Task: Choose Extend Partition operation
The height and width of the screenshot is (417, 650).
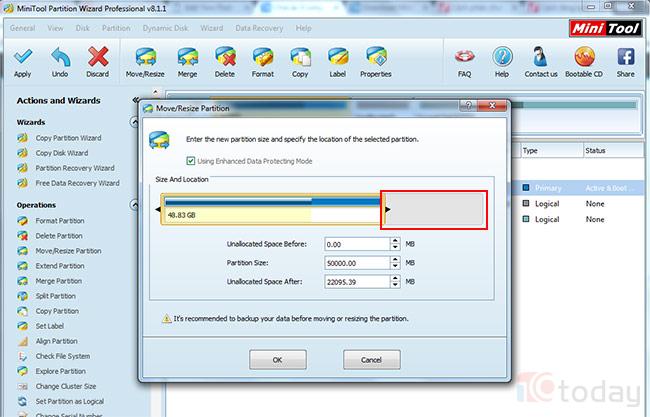Action: coord(60,266)
